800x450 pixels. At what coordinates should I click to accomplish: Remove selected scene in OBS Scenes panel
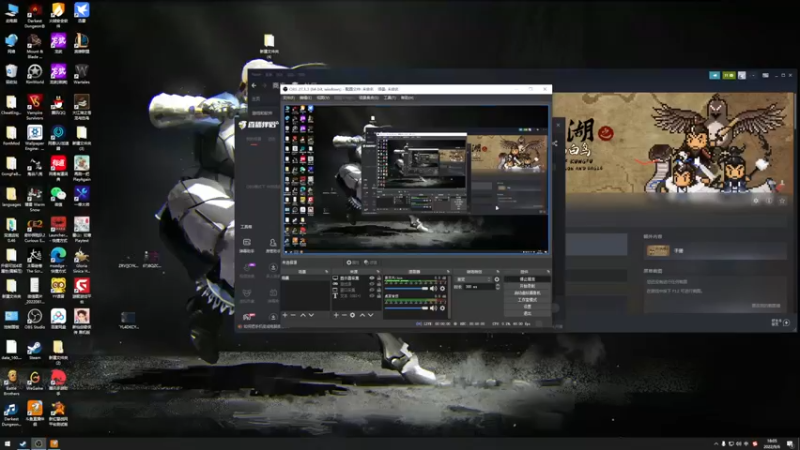293,315
